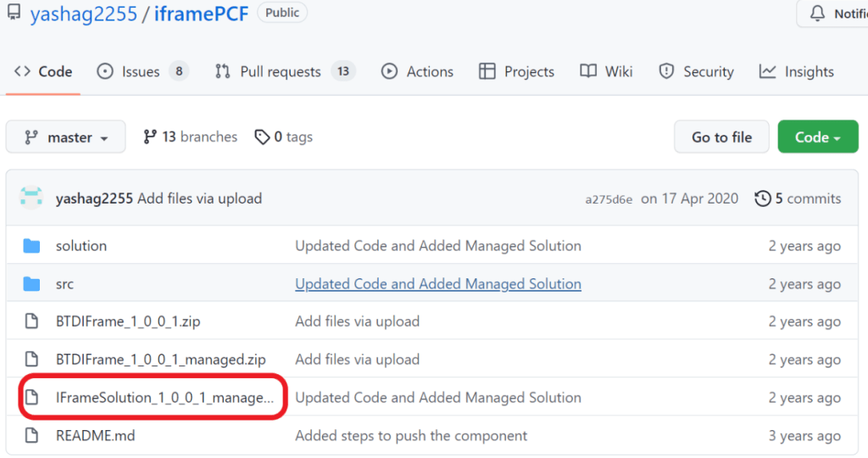Open the master branch dropdown
868x458 pixels.
[65, 137]
